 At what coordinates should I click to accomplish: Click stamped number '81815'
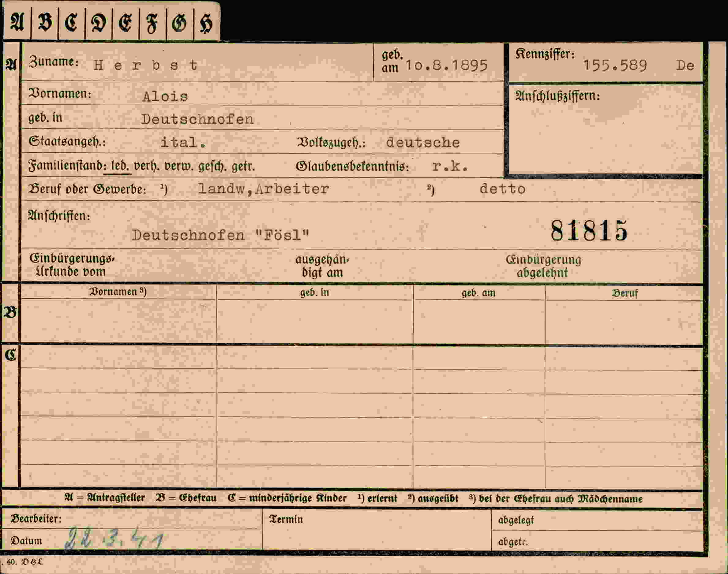589,230
